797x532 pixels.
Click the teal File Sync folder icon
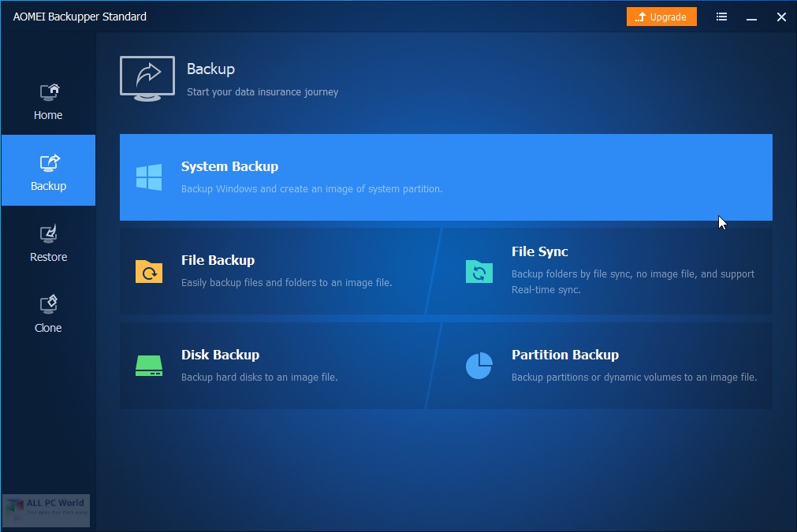click(479, 271)
